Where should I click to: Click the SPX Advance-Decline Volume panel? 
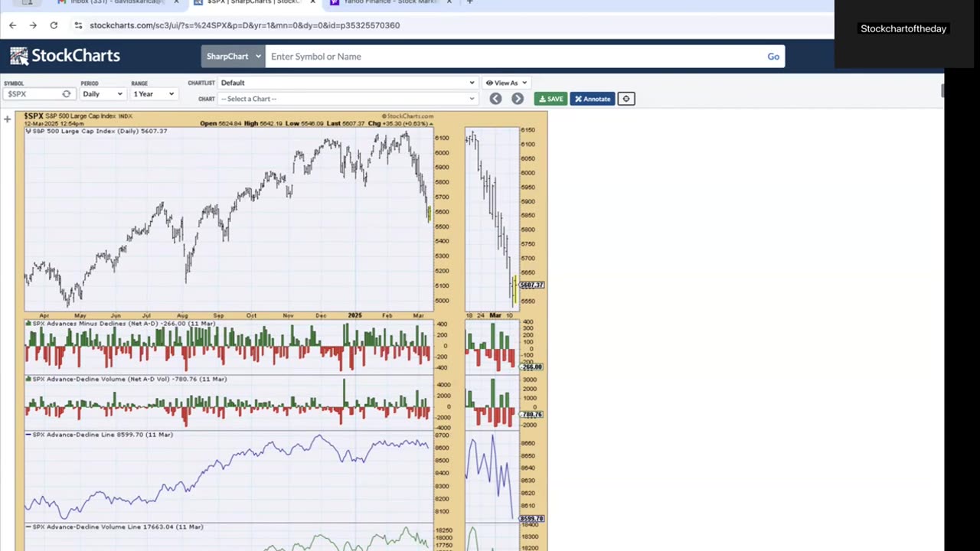(x=228, y=403)
